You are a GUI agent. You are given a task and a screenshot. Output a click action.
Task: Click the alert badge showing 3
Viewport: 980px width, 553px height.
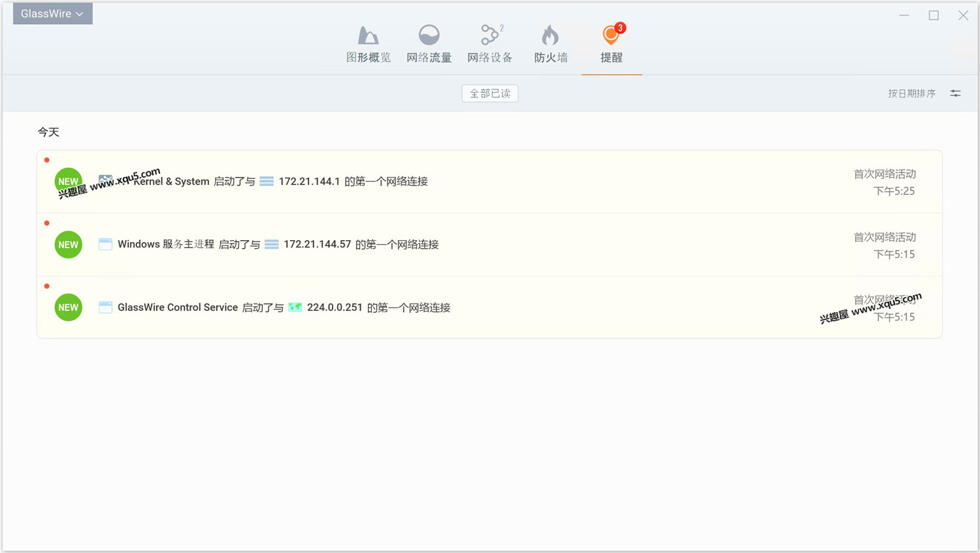tap(620, 28)
